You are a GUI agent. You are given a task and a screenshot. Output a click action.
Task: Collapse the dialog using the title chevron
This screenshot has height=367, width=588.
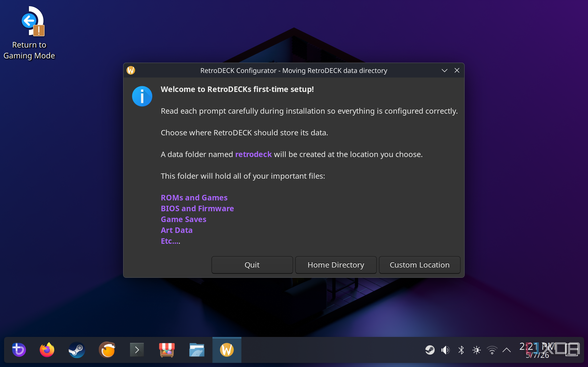[444, 70]
